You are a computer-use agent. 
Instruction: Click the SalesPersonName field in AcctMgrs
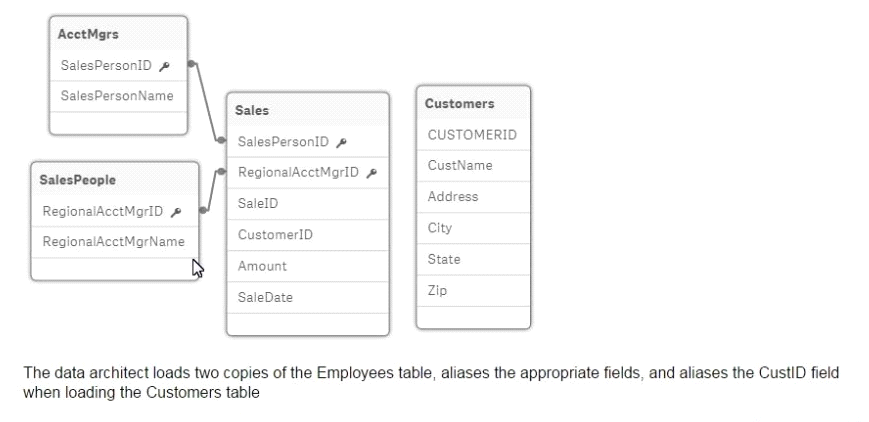[118, 96]
